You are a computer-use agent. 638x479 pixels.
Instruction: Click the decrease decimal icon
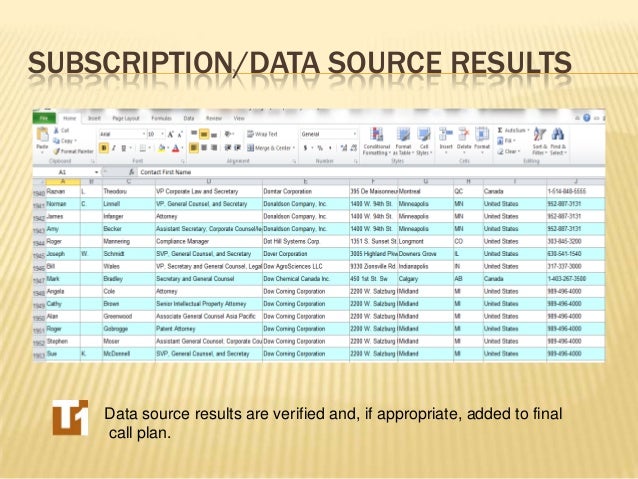(x=354, y=148)
